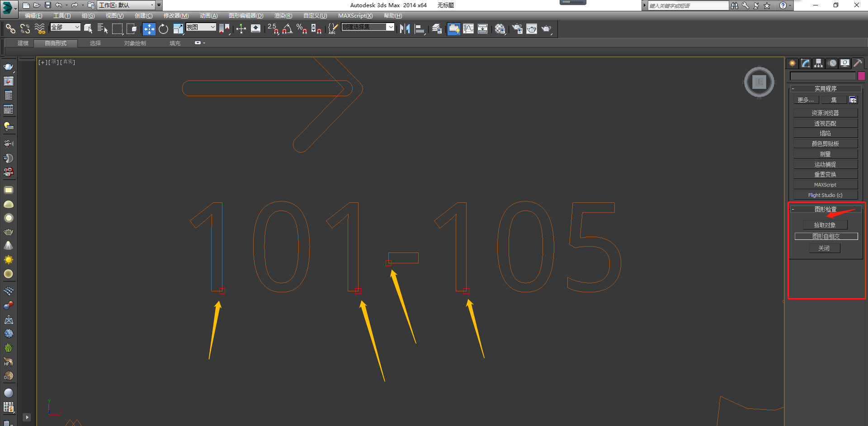Toggle Spinner Snap
868x426 pixels.
(316, 29)
